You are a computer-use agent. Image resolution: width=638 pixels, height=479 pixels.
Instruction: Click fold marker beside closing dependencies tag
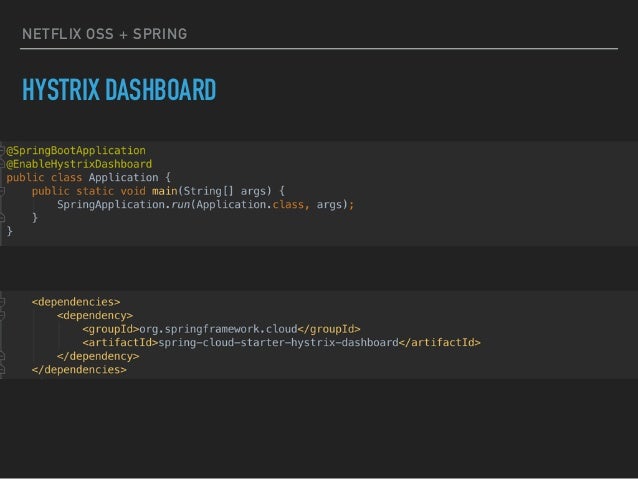(2, 370)
